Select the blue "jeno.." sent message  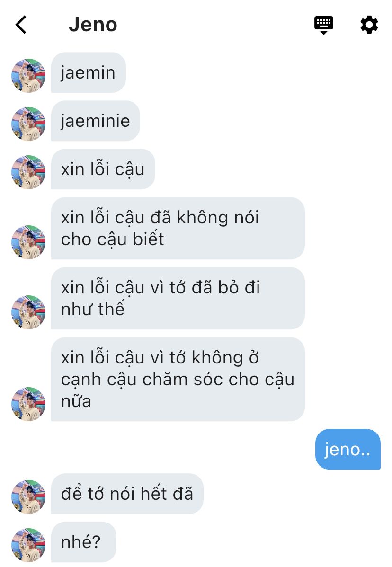pyautogui.click(x=348, y=450)
